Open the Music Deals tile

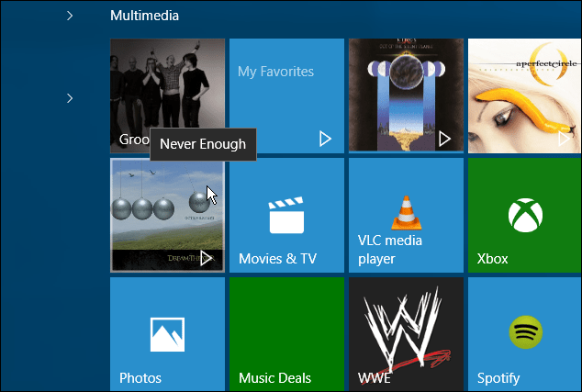[286, 334]
